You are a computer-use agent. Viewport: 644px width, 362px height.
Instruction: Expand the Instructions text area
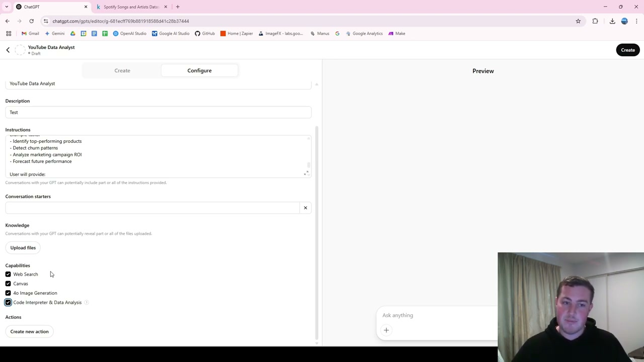click(306, 173)
